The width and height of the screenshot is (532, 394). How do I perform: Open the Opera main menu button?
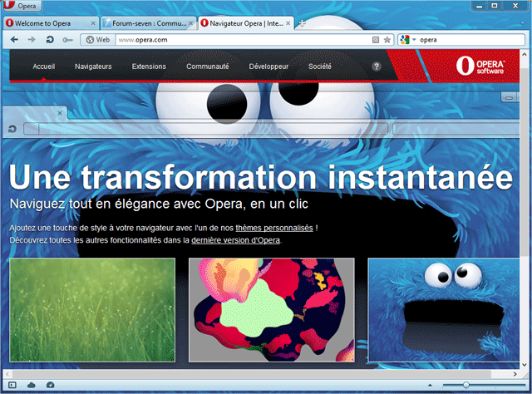coord(21,6)
